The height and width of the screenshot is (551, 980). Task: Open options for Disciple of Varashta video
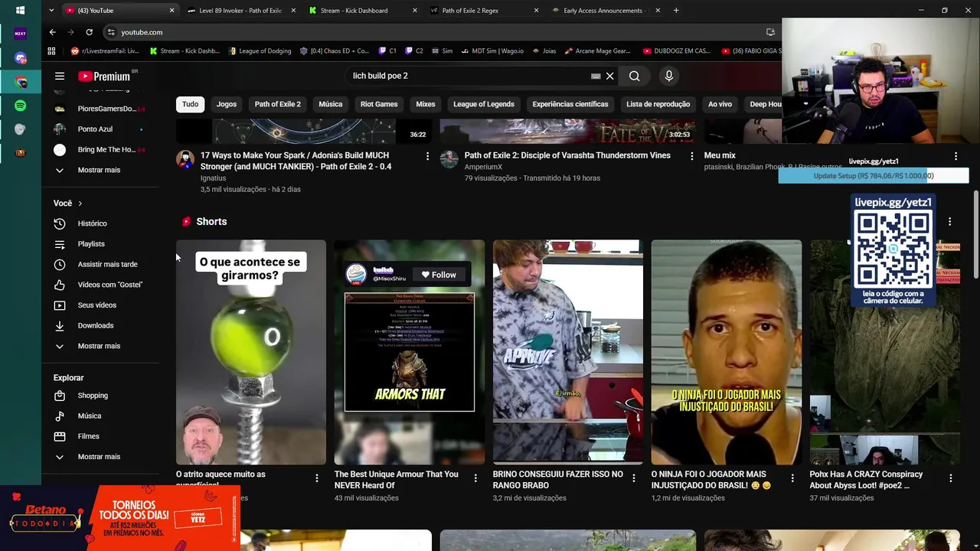(691, 156)
